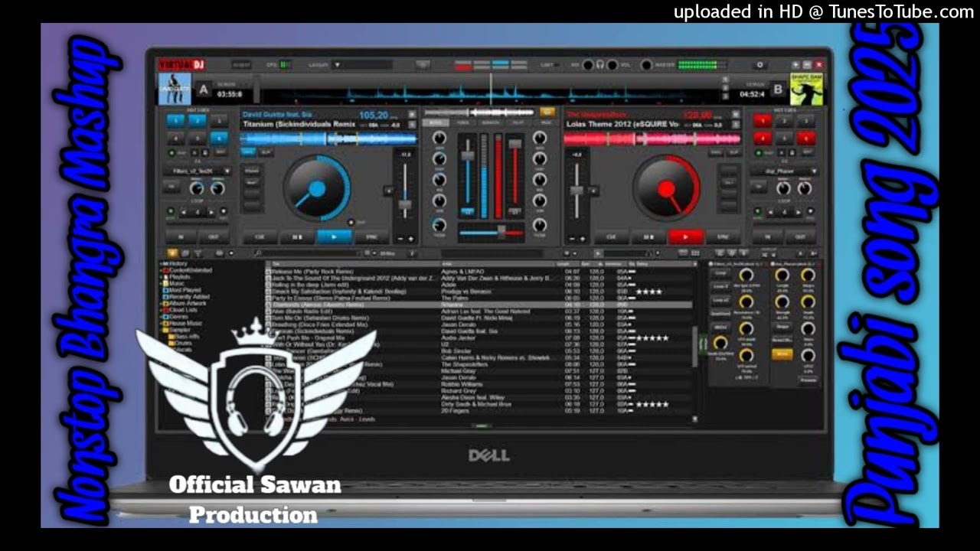
Task: Trigger hot cue 4 on deck B
Action: point(762,139)
